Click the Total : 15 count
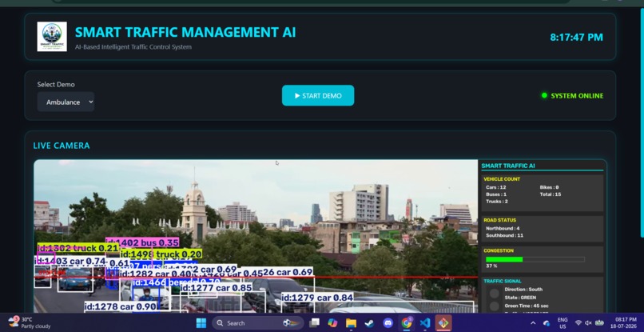Viewport: 644px width, 332px height. point(550,194)
